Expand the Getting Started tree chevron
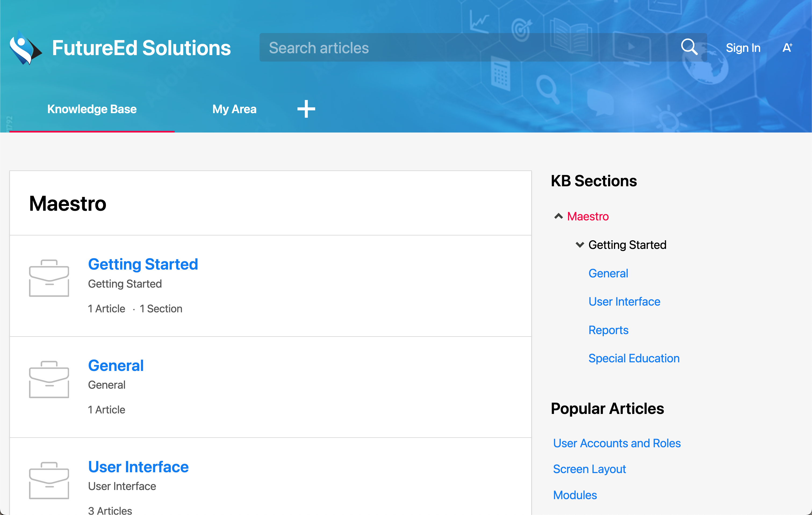Screen dimensions: 812x515 point(580,245)
